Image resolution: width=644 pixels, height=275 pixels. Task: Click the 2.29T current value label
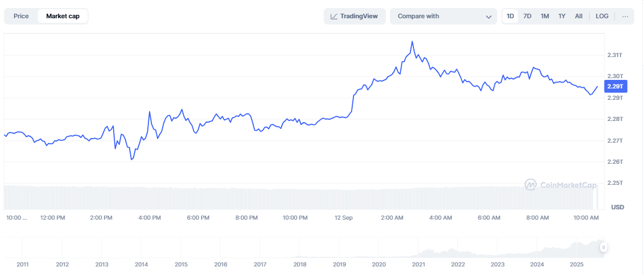616,87
